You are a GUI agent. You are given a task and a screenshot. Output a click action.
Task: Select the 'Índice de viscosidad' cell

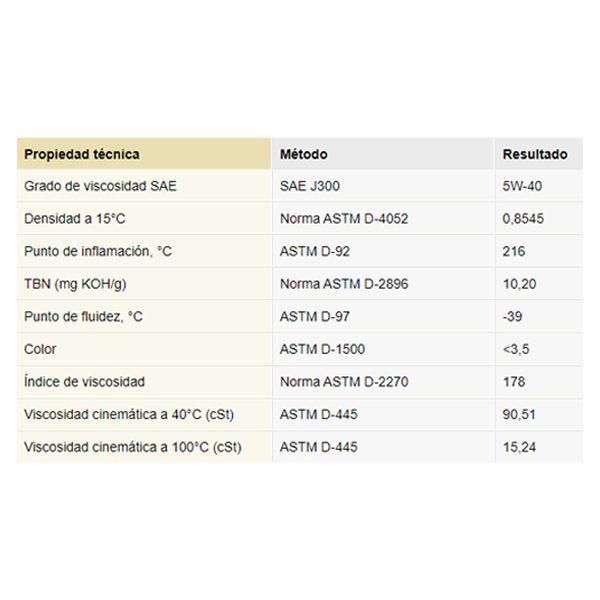point(85,382)
